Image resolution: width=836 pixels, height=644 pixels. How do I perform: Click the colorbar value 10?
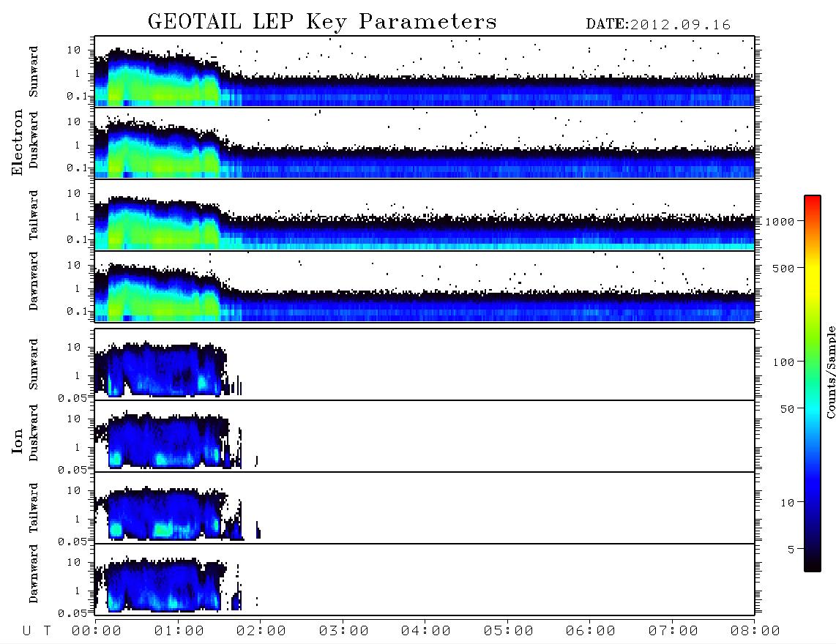tap(788, 503)
